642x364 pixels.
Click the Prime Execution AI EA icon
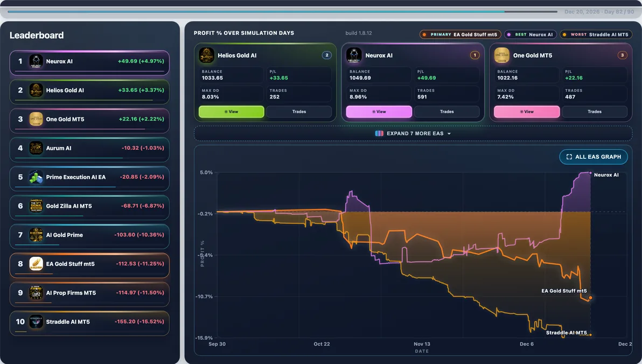pyautogui.click(x=36, y=177)
